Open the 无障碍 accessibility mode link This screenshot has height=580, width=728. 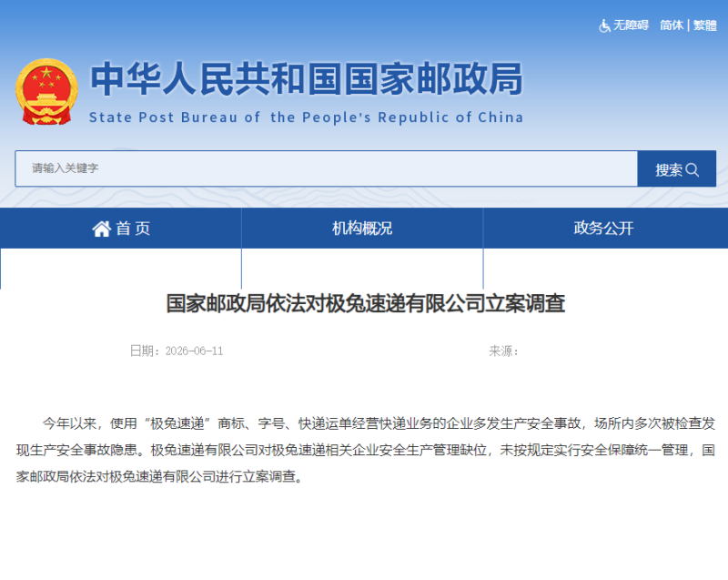click(631, 25)
